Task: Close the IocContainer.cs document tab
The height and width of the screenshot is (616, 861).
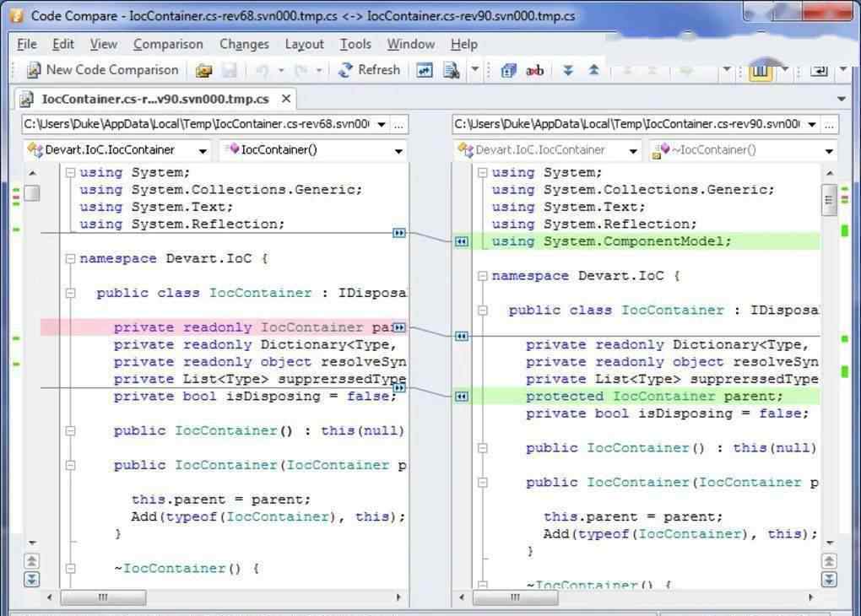Action: coord(286,99)
